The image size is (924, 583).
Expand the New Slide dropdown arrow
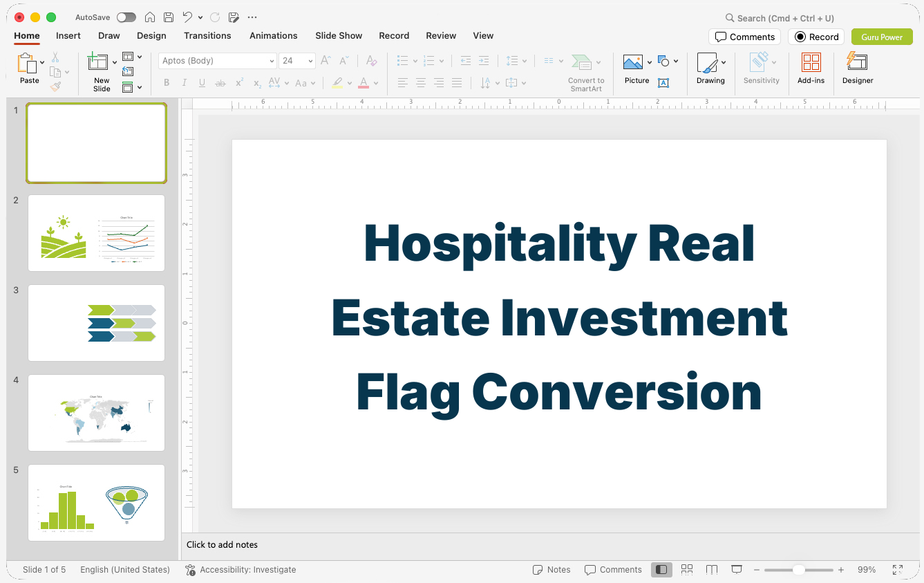tap(115, 63)
